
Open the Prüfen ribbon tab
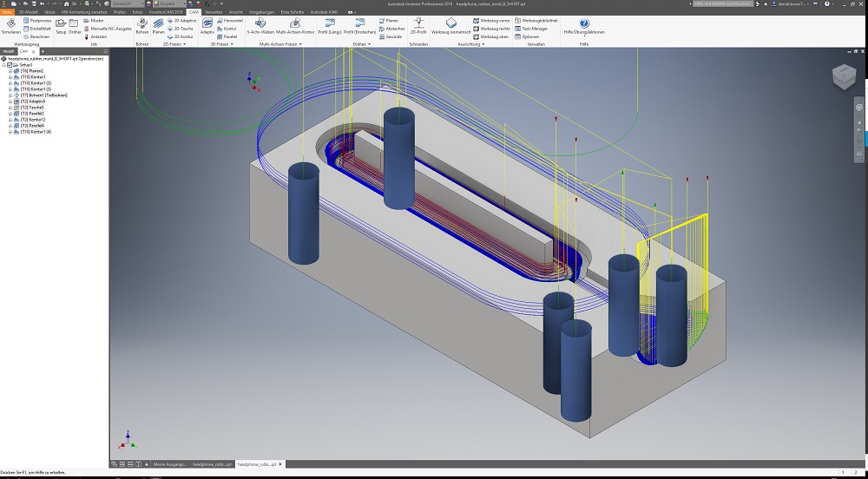pyautogui.click(x=120, y=11)
